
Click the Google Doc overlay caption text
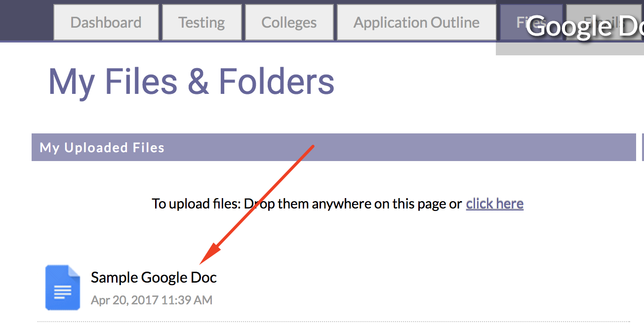click(x=585, y=27)
